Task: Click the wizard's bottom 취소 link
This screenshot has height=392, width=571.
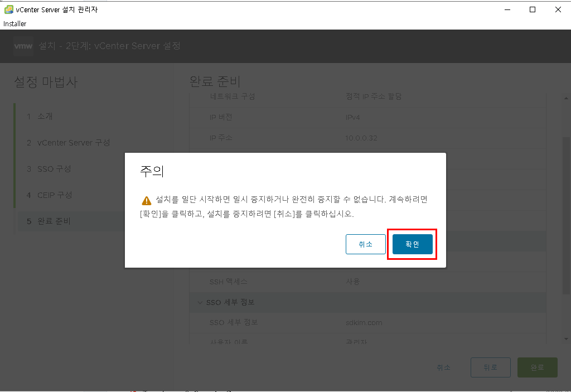Action: coord(443,367)
